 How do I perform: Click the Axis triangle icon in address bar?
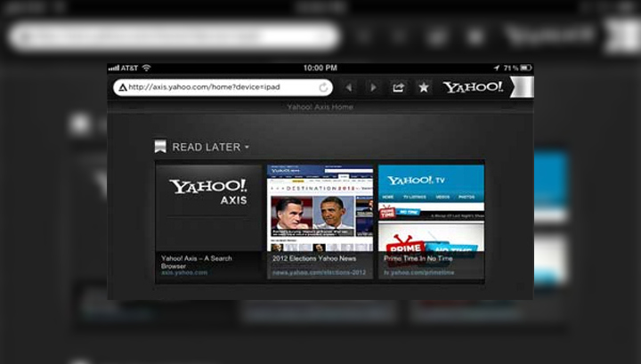(123, 87)
